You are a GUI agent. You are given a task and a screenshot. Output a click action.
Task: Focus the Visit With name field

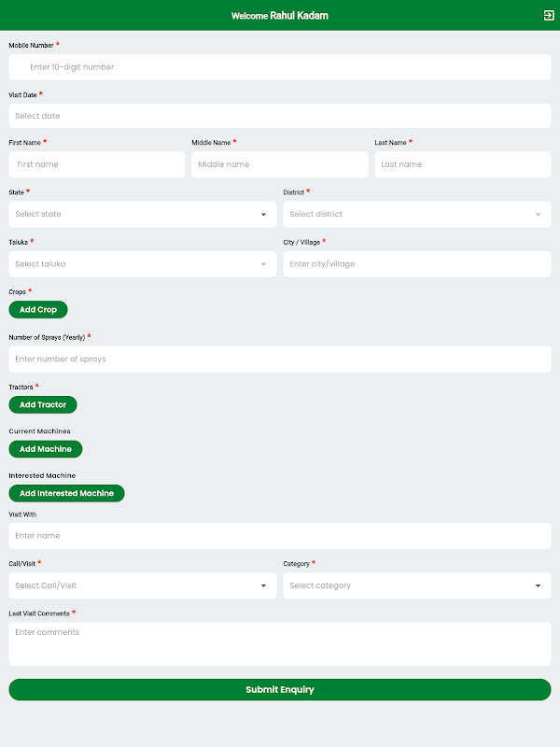[x=280, y=536]
